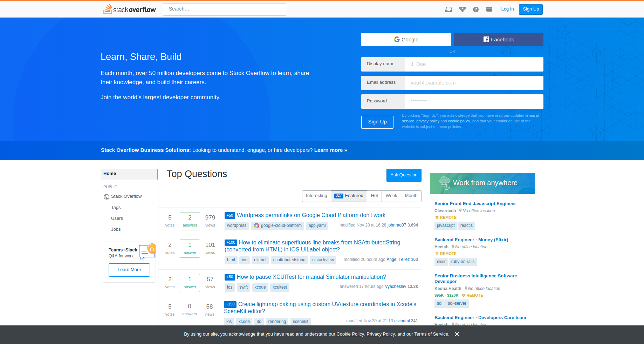Click Log In link
This screenshot has width=644, height=344.
[x=507, y=9]
